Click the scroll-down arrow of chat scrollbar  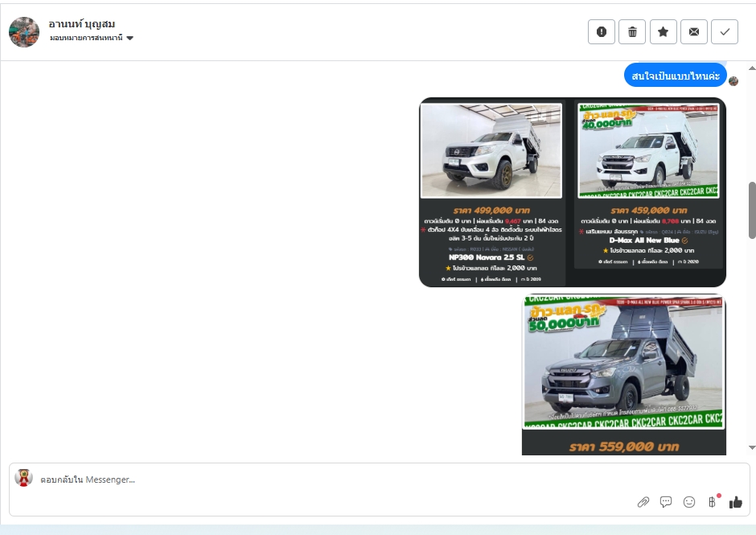[752, 447]
